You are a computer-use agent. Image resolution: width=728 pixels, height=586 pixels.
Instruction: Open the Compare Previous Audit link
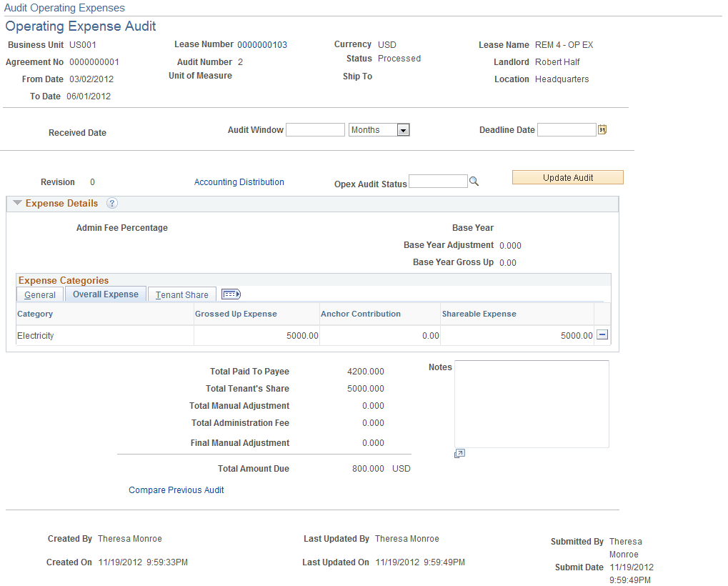tap(176, 490)
